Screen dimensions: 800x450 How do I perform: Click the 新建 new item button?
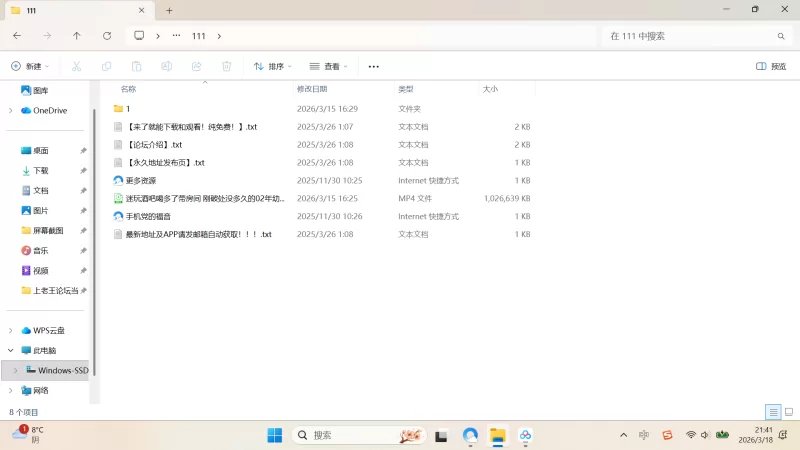(29, 66)
